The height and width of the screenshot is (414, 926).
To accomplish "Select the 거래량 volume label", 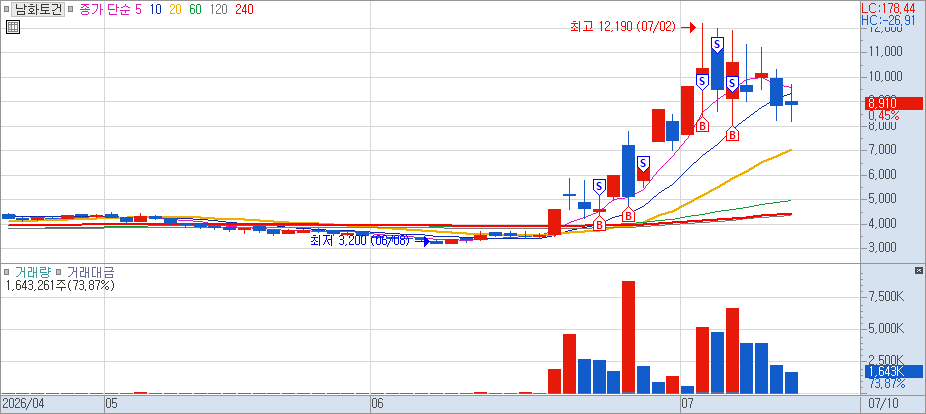I will click(31, 272).
